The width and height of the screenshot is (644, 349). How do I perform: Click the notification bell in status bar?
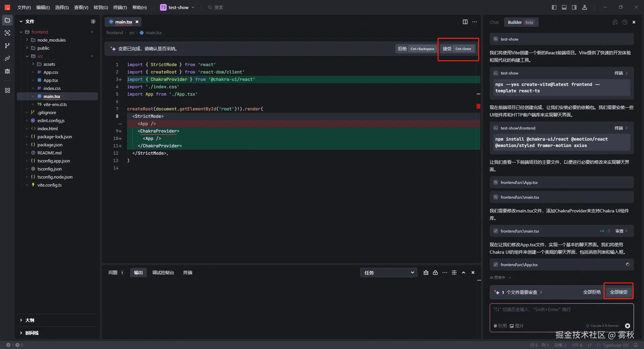pos(636,345)
